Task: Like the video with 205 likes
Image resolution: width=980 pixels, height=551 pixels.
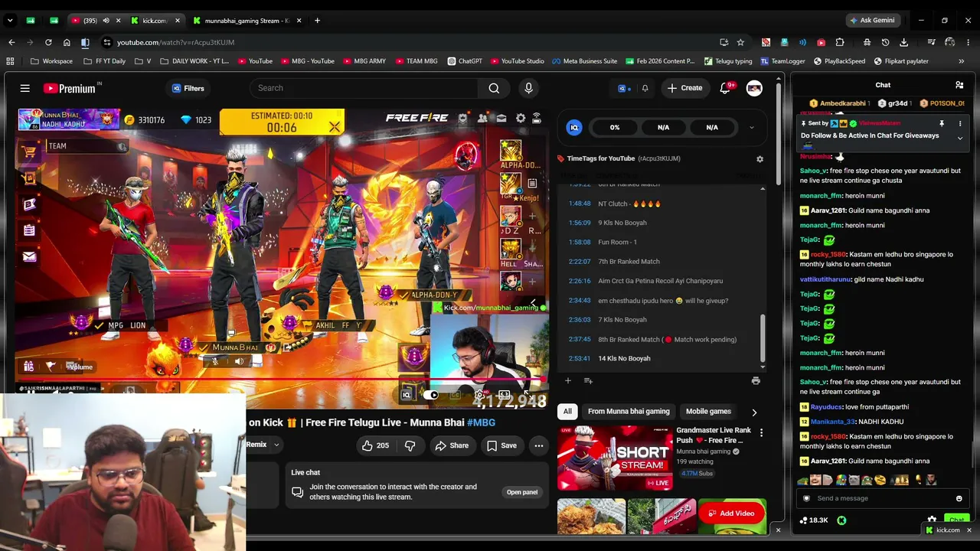Action: [376, 445]
